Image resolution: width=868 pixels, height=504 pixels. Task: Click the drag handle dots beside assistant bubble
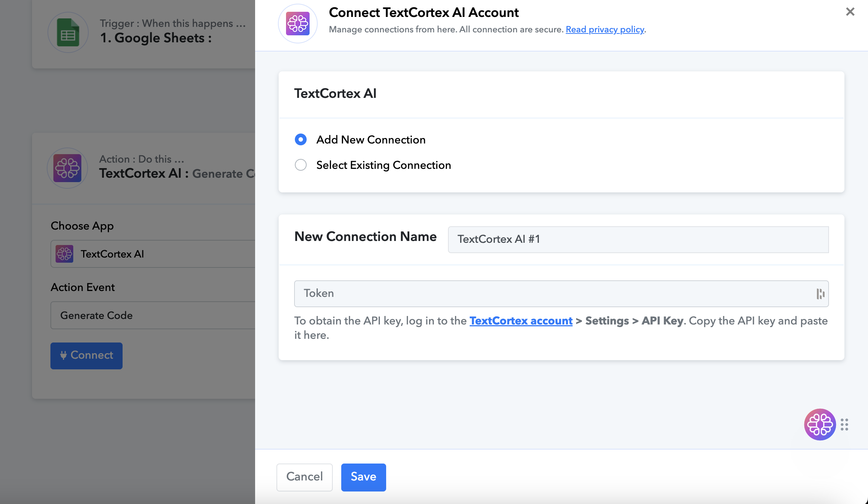[844, 425]
